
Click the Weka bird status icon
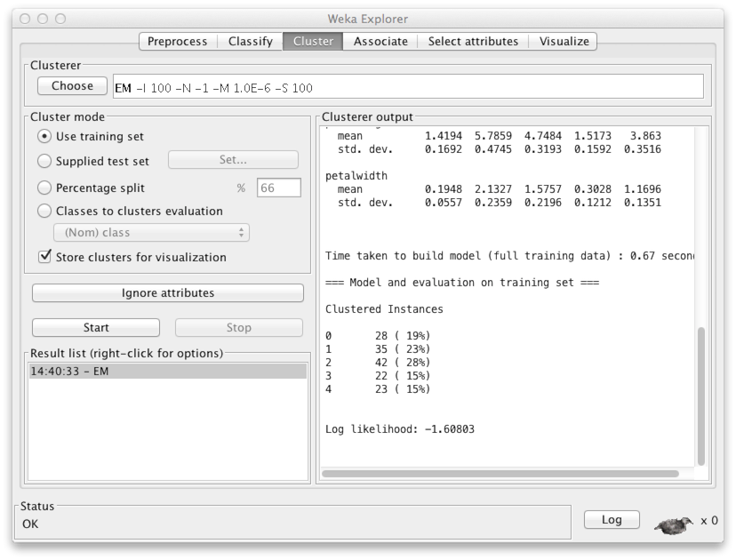point(674,524)
